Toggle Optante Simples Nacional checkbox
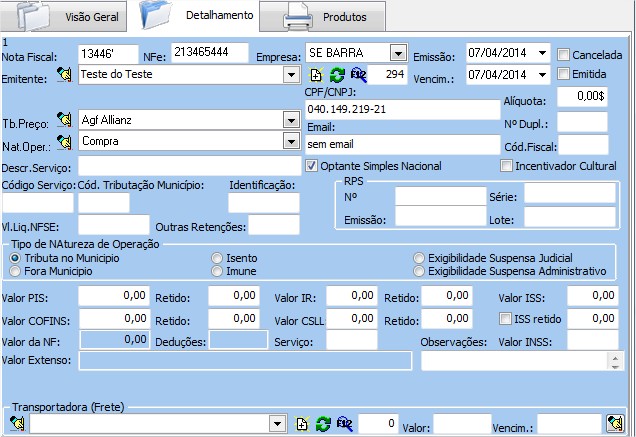The height and width of the screenshot is (437, 636). click(311, 165)
